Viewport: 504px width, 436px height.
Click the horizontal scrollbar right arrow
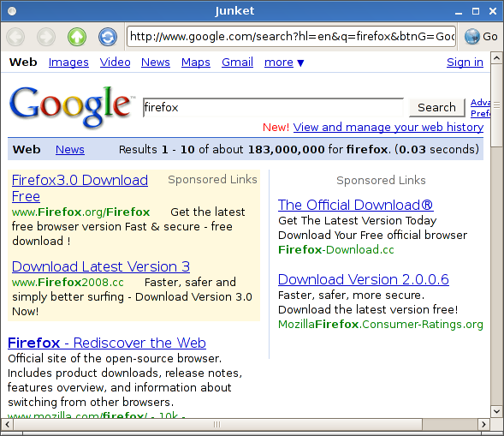(483, 424)
